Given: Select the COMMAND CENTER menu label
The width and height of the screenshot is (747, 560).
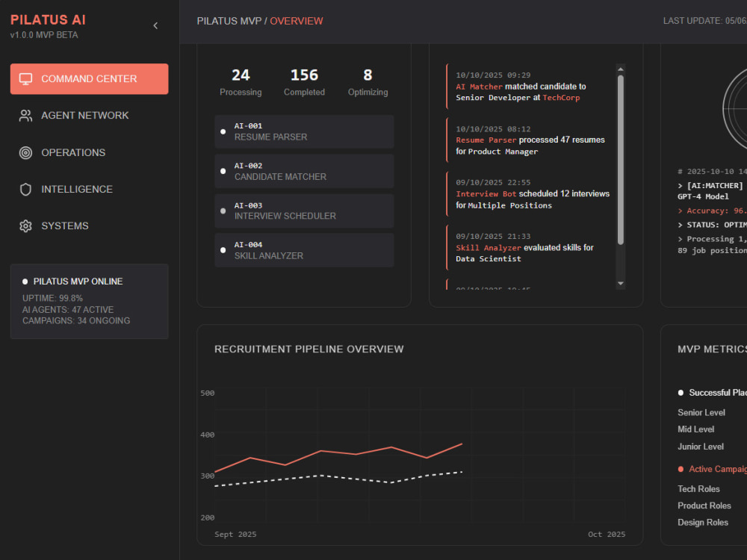Looking at the screenshot, I should (x=89, y=79).
